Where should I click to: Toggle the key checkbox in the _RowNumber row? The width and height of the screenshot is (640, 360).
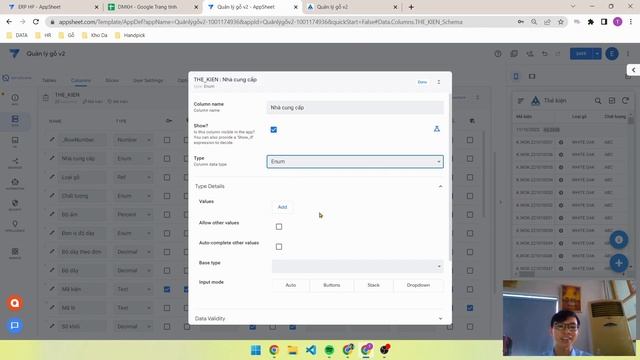coord(167,140)
